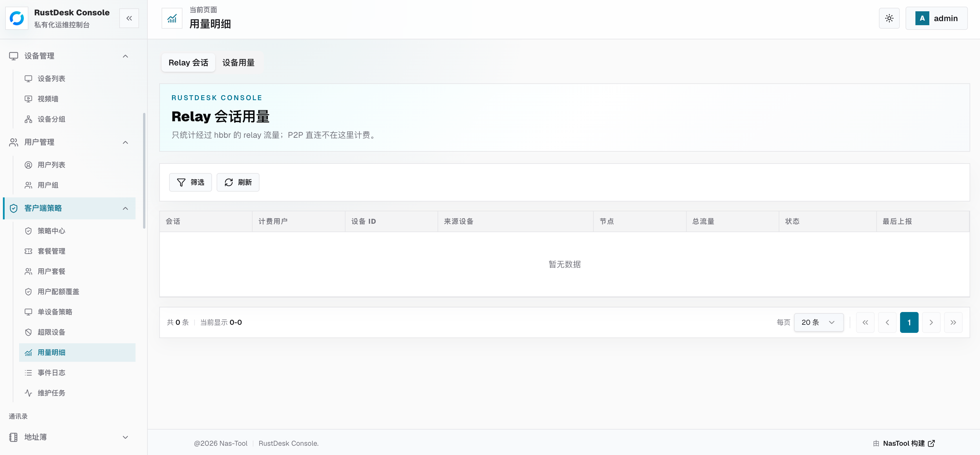Click the list icon beside 事件日志

click(29, 373)
